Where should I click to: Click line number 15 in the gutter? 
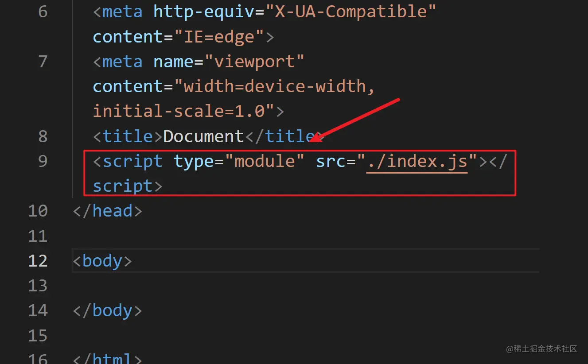[x=38, y=335]
